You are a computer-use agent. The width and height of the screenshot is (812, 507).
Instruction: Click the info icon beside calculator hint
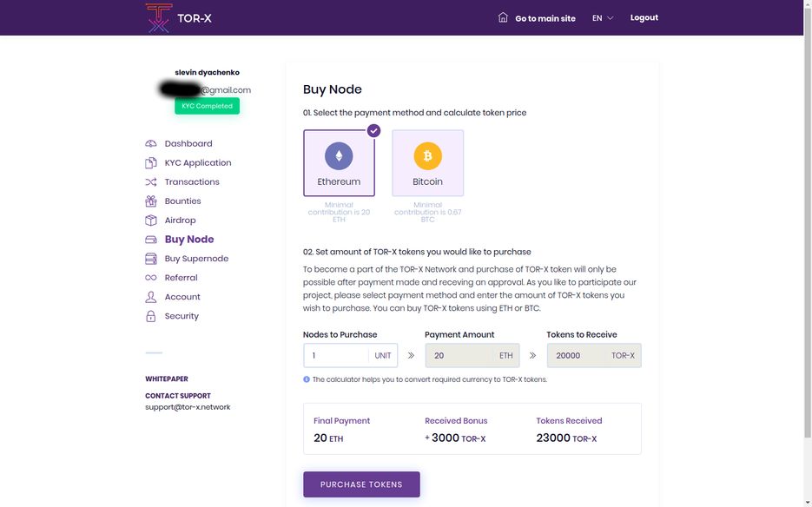(307, 379)
